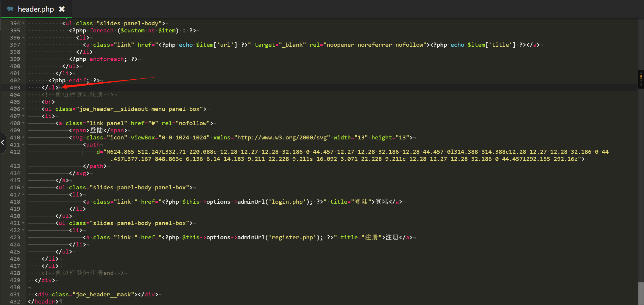This screenshot has width=644, height=305.
Task: Switch to the header.php tab
Action: point(36,9)
